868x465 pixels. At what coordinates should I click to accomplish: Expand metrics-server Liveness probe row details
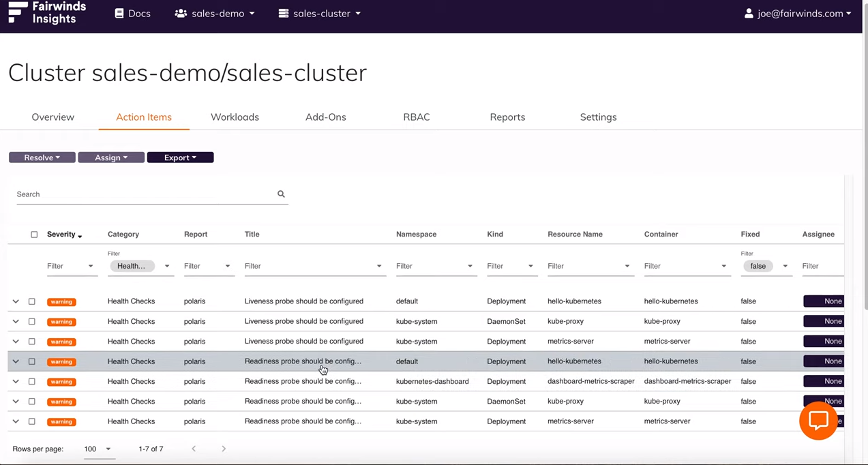click(x=16, y=342)
